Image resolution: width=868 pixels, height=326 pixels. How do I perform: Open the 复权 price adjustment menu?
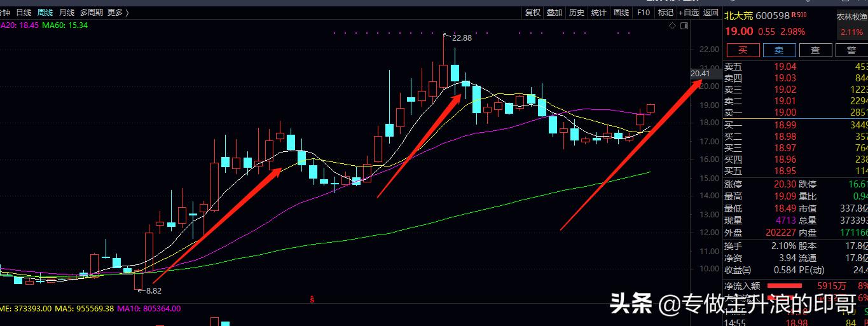(x=532, y=13)
